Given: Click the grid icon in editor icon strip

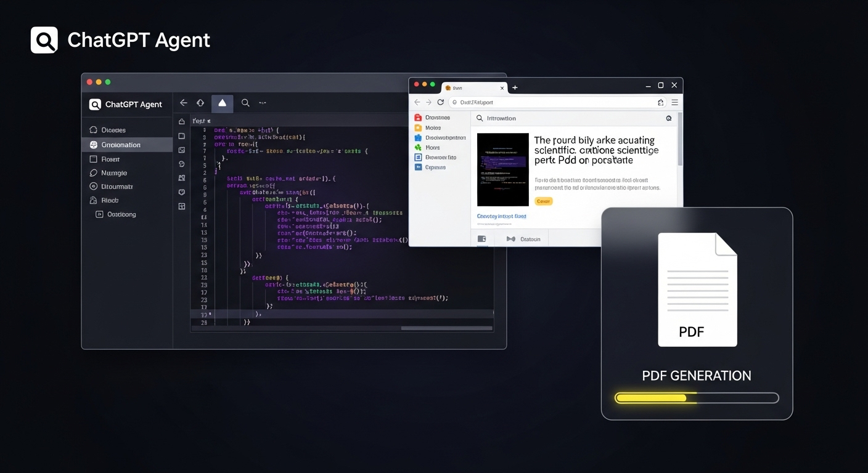Looking at the screenshot, I should click(182, 206).
